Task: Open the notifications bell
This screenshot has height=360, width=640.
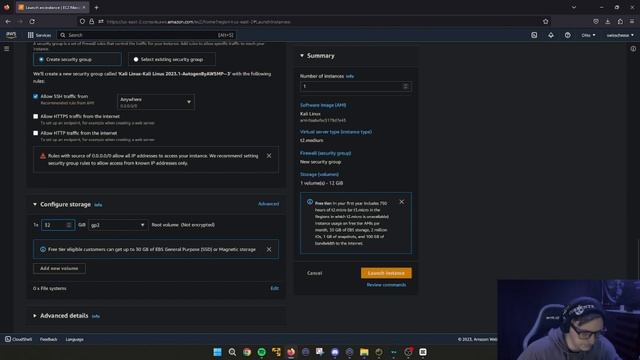Action: [x=551, y=35]
